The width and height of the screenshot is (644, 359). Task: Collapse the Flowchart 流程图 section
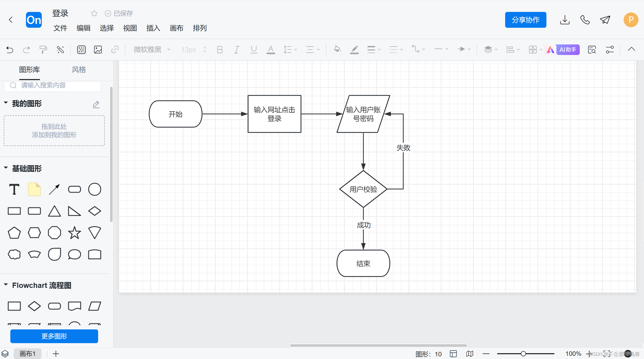[x=6, y=285]
